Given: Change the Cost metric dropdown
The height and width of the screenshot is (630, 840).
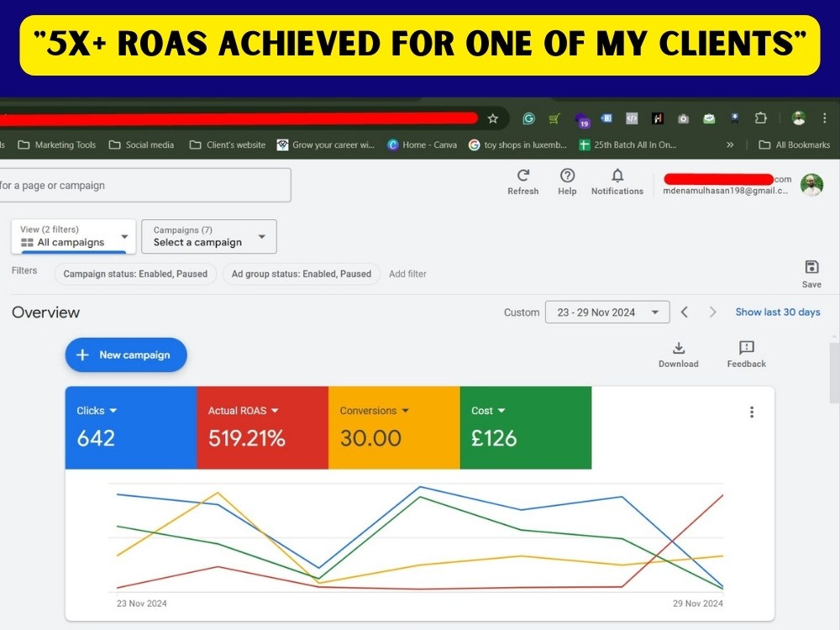Looking at the screenshot, I should [x=488, y=411].
